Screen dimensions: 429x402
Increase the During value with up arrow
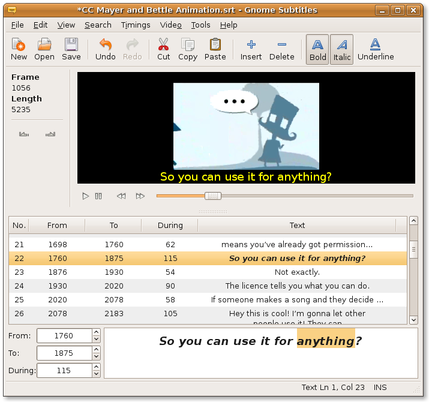[96, 367]
